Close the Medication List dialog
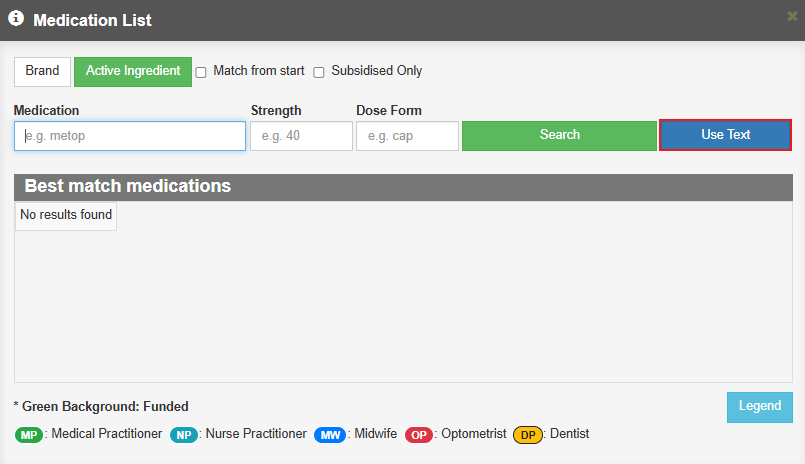The image size is (805, 464). tap(792, 16)
